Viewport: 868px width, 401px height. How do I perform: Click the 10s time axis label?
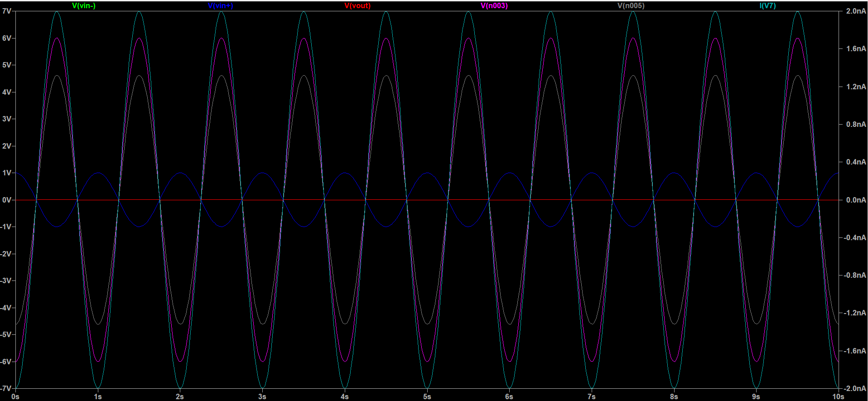(838, 396)
